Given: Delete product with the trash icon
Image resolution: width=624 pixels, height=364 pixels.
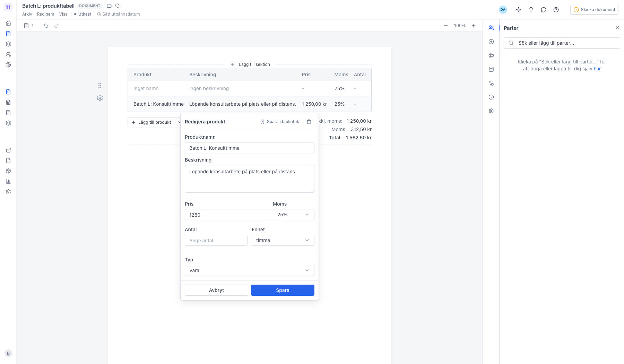Looking at the screenshot, I should [x=309, y=122].
